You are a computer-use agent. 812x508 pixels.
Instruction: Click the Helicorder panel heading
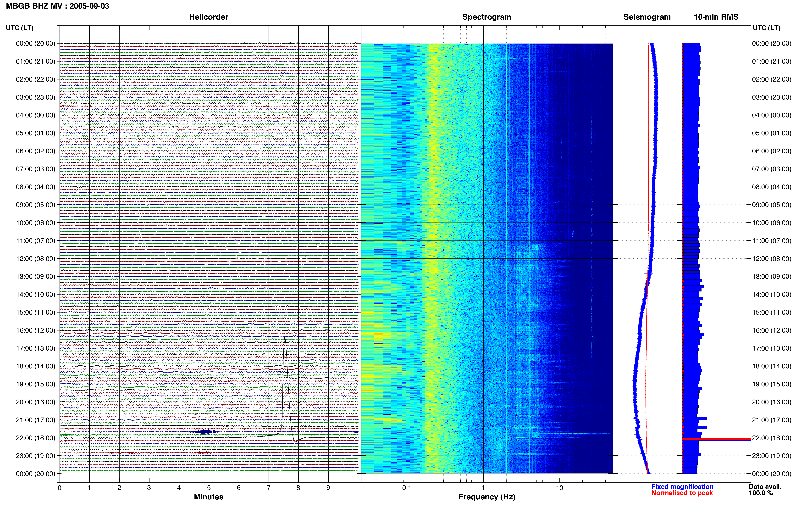click(x=209, y=17)
